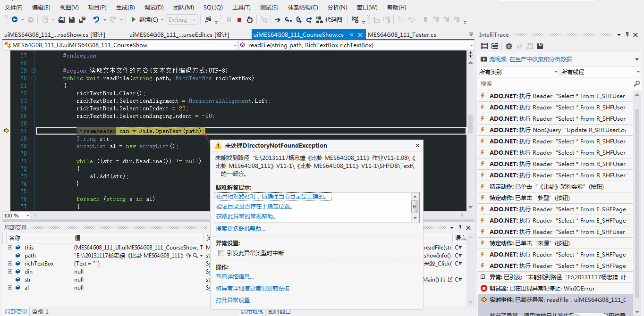Switch to MES64G08_111_Tester.cs tab
The height and width of the screenshot is (316, 644).
coord(402,35)
